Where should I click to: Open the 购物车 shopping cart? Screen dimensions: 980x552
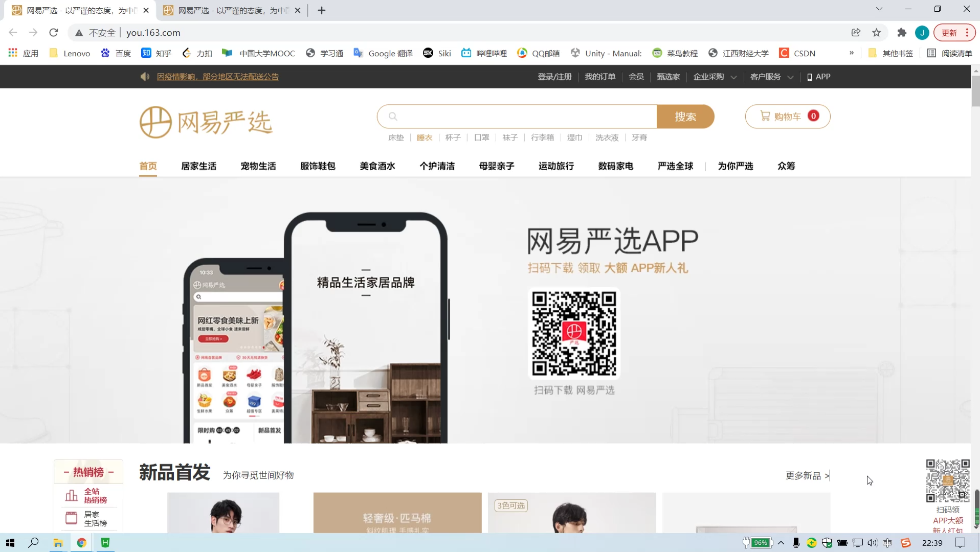(x=788, y=117)
